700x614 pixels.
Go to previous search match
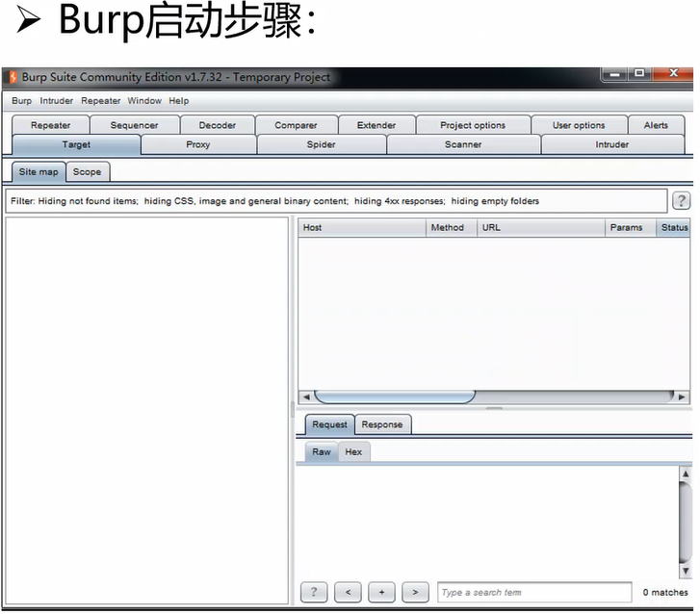tap(348, 592)
